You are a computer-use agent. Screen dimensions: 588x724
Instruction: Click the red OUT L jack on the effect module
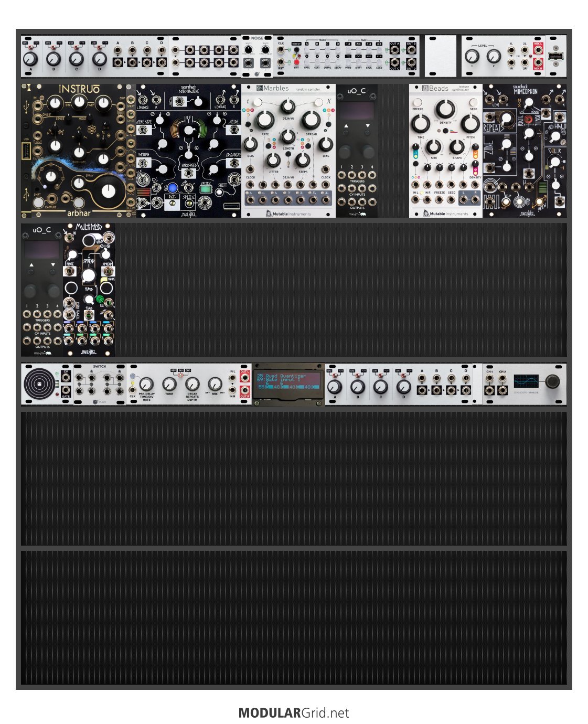[x=244, y=379]
